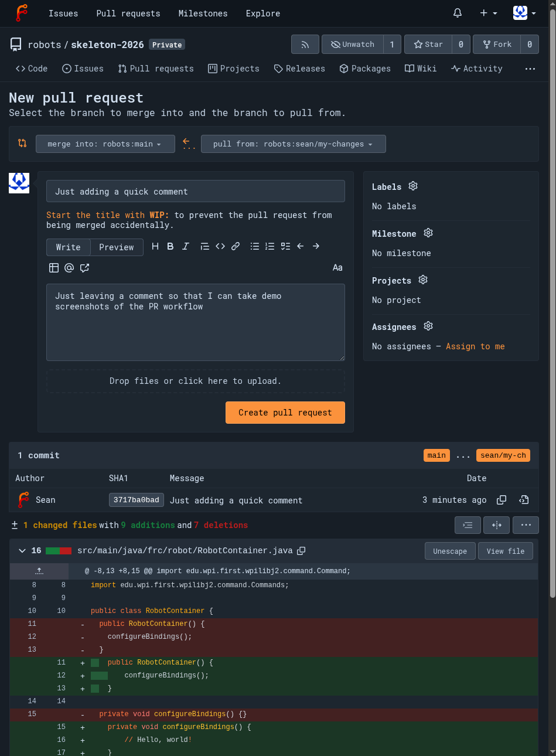Insert quote block in editor

pyautogui.click(x=204, y=246)
